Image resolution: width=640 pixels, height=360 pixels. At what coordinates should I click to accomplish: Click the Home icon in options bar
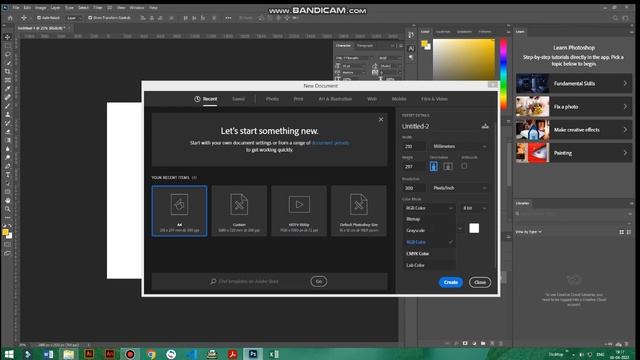coord(10,18)
